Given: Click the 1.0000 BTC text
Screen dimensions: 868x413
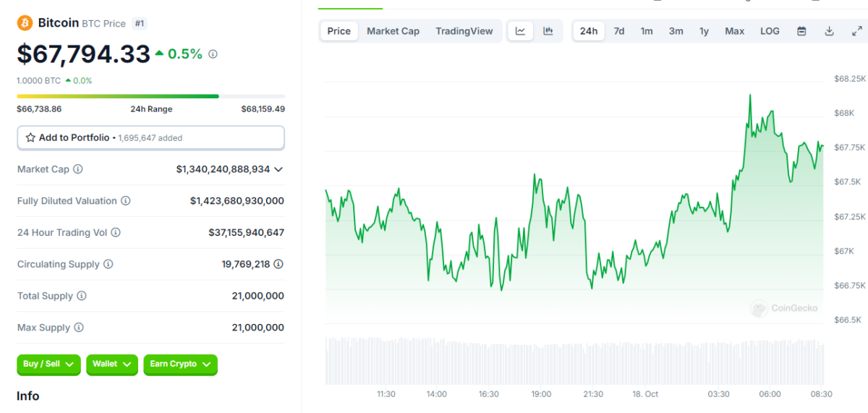Looking at the screenshot, I should pos(39,81).
